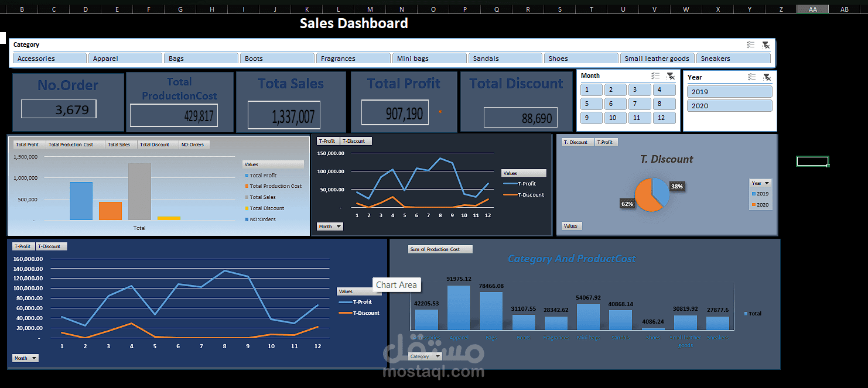Screen dimensions: 868x388
Task: Select month 4 in the Month slicer
Action: coord(664,90)
